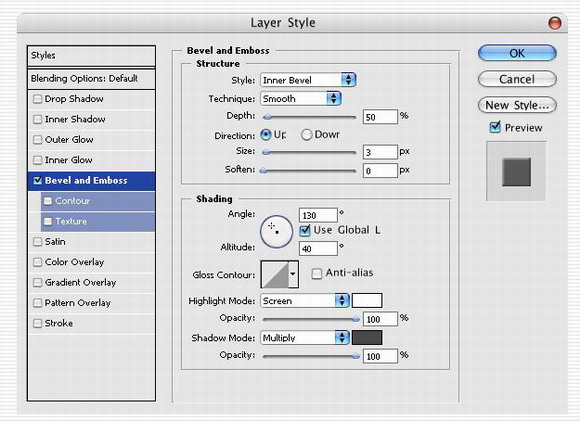Click the dark gray shadow color swatch
Image resolution: width=580 pixels, height=421 pixels.
tap(367, 338)
